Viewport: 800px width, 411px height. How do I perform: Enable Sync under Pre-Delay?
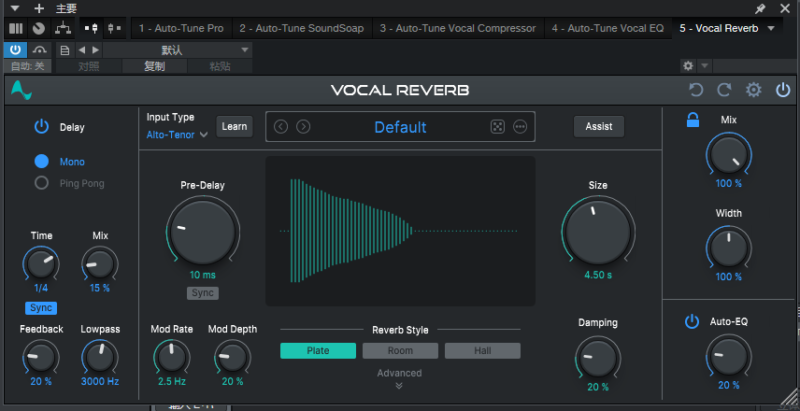(203, 293)
